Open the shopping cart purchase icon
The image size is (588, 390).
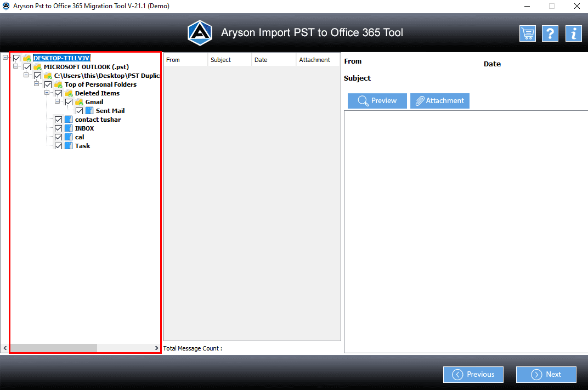pyautogui.click(x=527, y=34)
